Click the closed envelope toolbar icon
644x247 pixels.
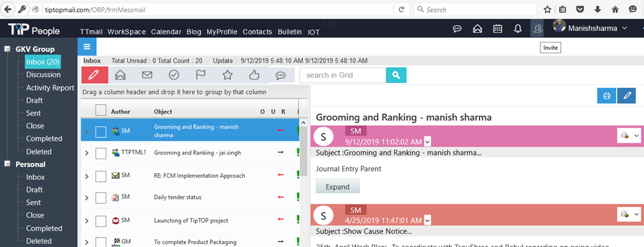(147, 75)
